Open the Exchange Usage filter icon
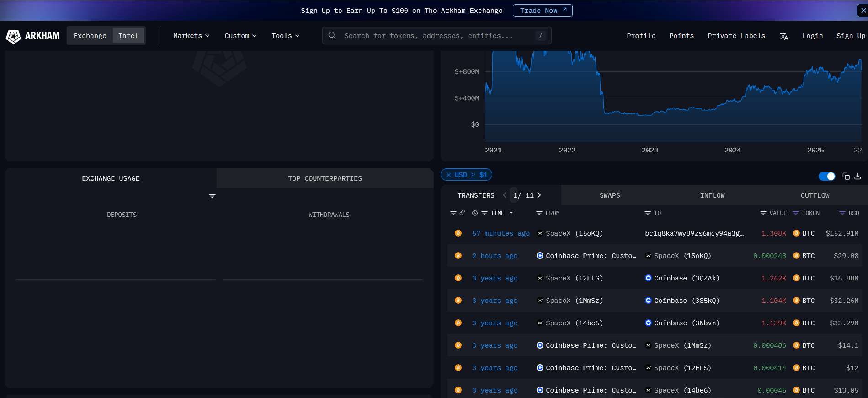 (x=212, y=196)
